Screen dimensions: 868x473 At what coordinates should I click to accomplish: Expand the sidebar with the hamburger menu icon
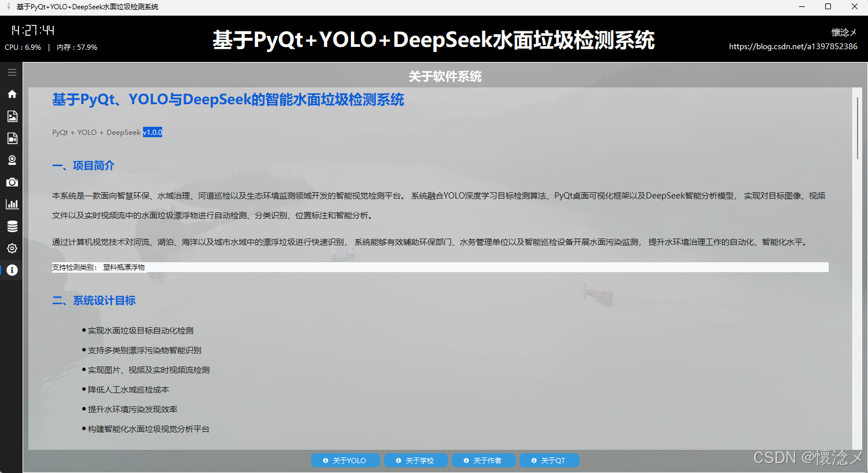(12, 72)
